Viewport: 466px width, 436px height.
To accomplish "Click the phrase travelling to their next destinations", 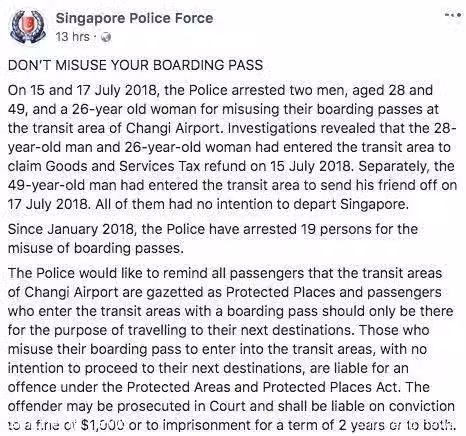I will point(239,330).
